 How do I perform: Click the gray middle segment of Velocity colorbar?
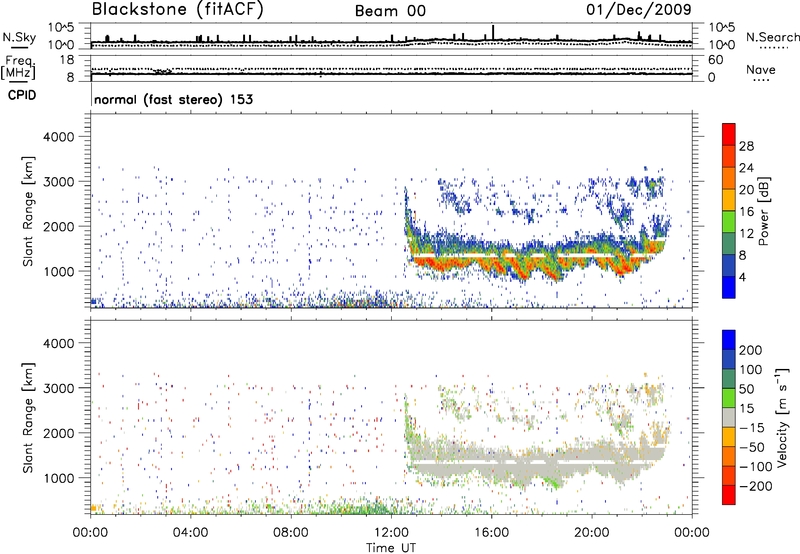729,417
